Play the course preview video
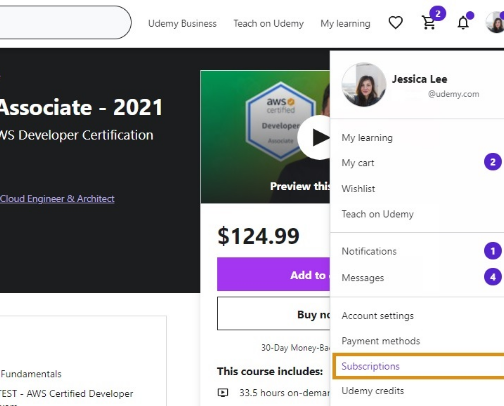The image size is (504, 406). pos(314,137)
